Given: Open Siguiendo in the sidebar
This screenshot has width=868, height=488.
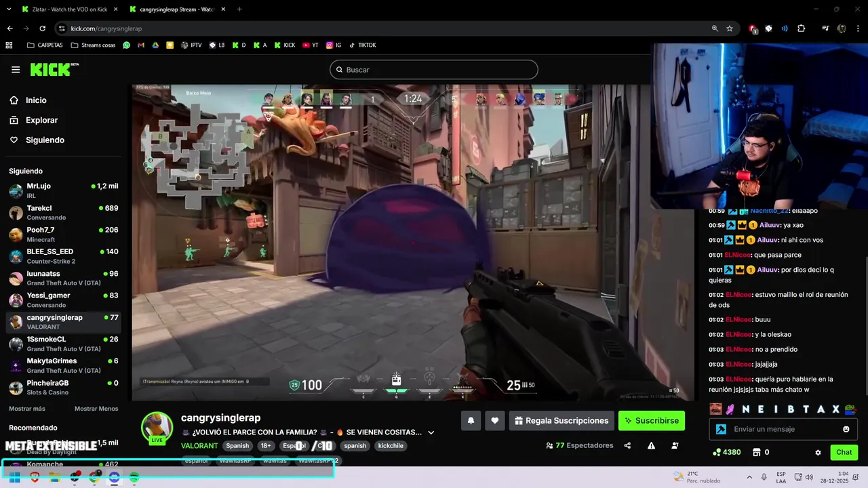Looking at the screenshot, I should click(x=45, y=140).
